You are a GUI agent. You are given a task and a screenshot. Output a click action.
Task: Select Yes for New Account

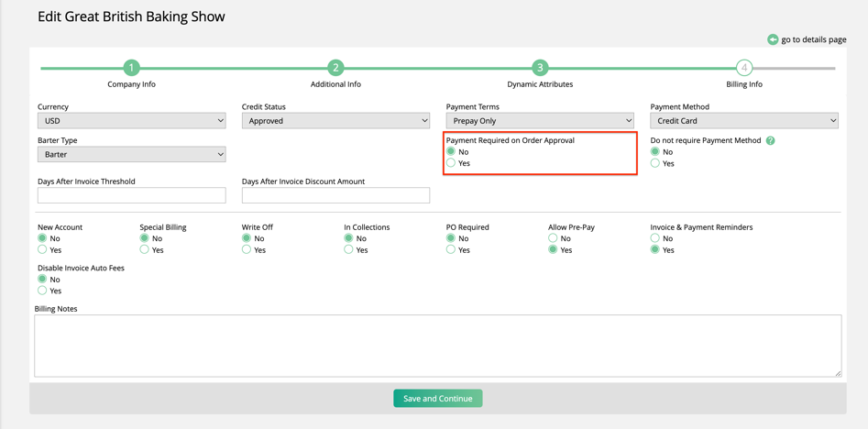pos(42,249)
